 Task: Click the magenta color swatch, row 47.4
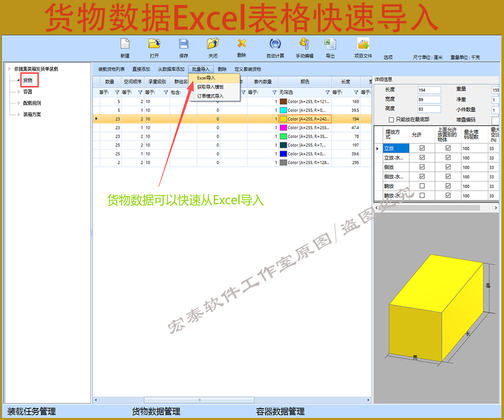[283, 128]
